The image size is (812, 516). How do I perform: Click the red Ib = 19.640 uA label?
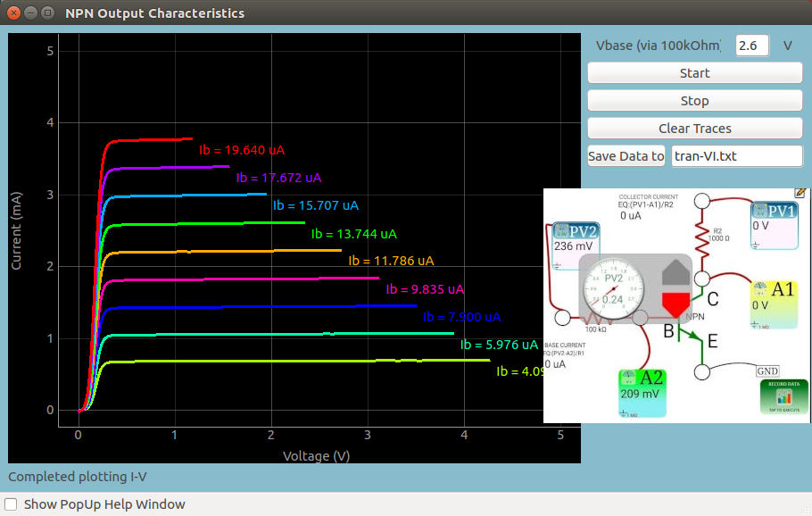pyautogui.click(x=241, y=150)
